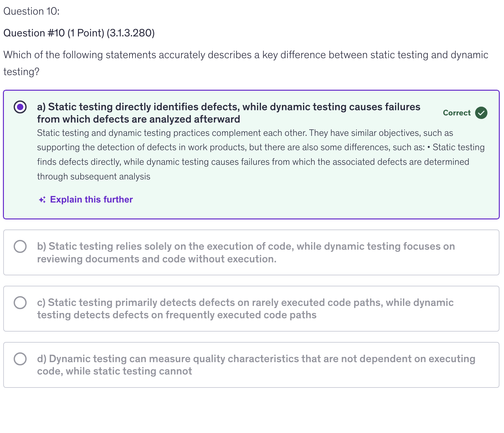The width and height of the screenshot is (504, 433).
Task: Click the prompt line starting Which of the following
Action: coord(246,55)
